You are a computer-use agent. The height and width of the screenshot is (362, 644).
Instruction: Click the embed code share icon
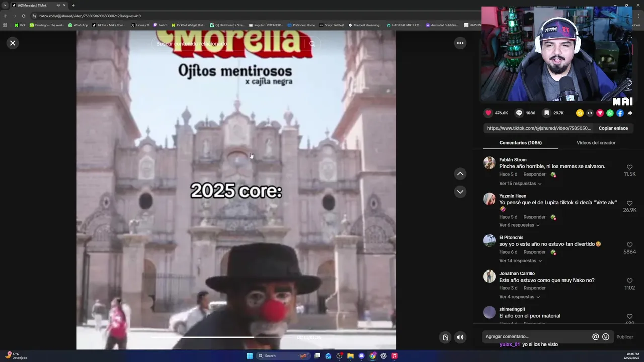590,113
